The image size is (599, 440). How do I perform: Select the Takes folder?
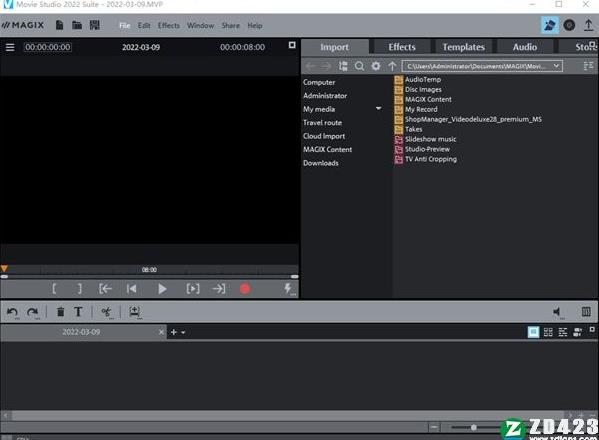413,129
